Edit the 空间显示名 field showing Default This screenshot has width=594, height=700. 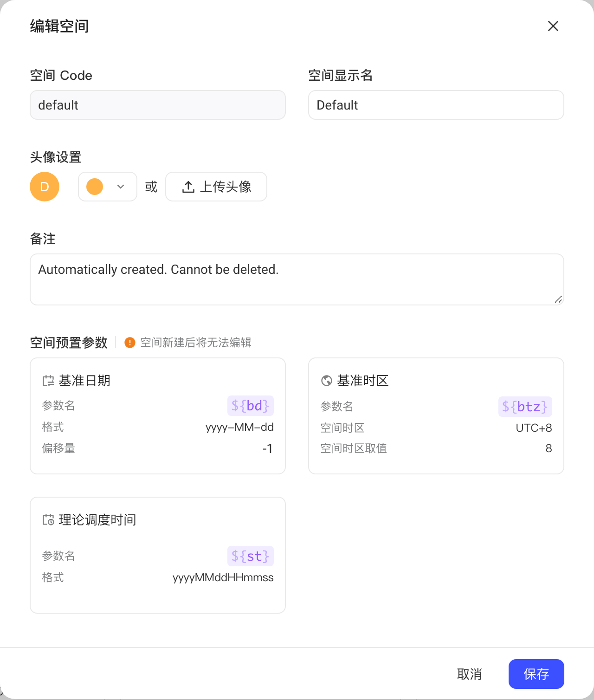[x=436, y=105]
